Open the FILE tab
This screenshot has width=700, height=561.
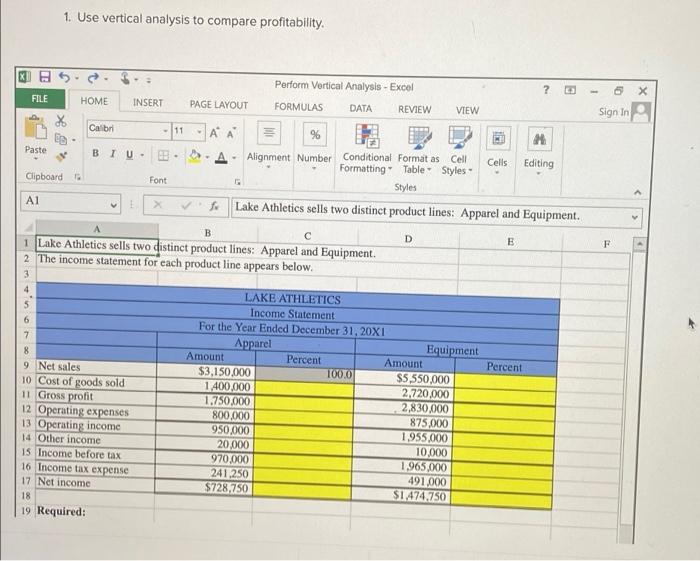pos(39,99)
